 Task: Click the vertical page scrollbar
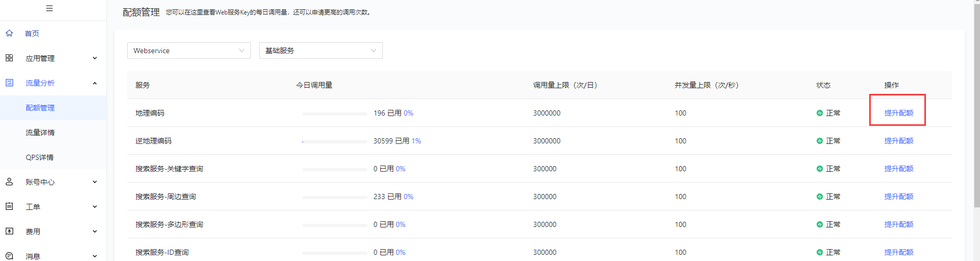[x=976, y=103]
